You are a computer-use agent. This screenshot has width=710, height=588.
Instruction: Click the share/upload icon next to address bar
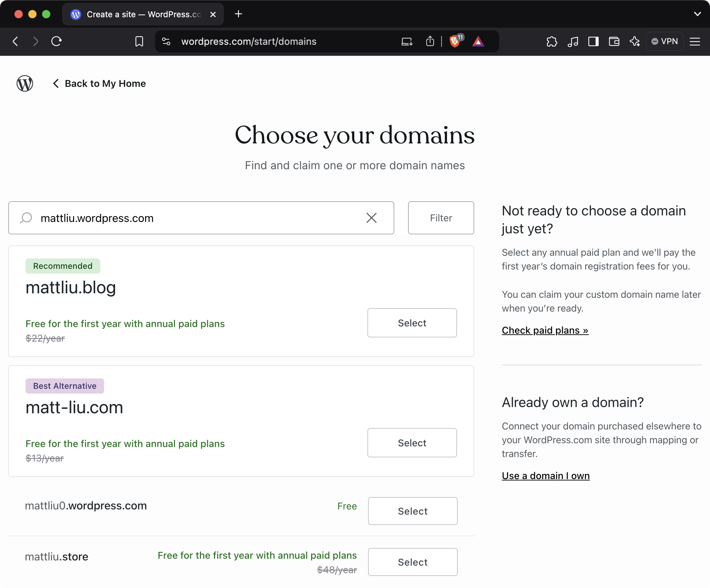coord(430,41)
